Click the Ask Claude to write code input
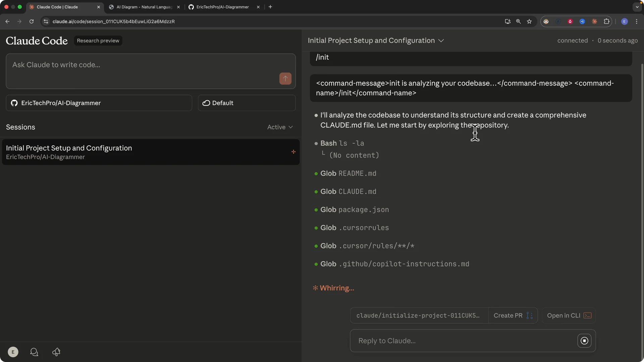This screenshot has width=644, height=362. pos(151,71)
